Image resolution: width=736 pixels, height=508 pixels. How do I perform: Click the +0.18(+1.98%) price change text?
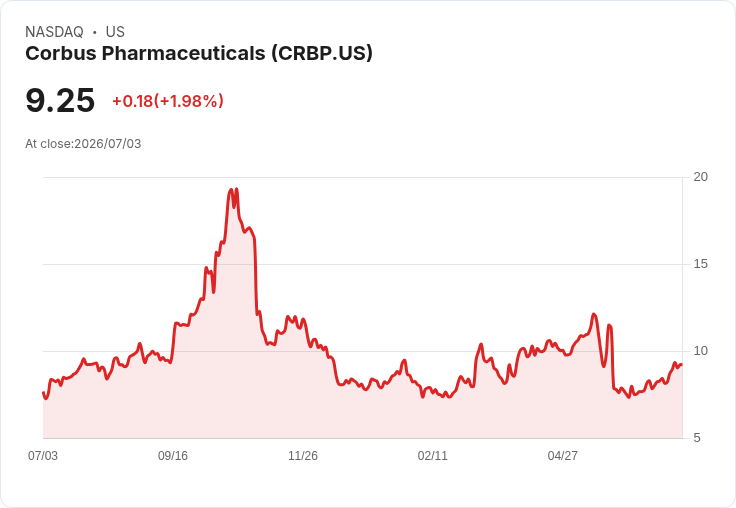168,101
